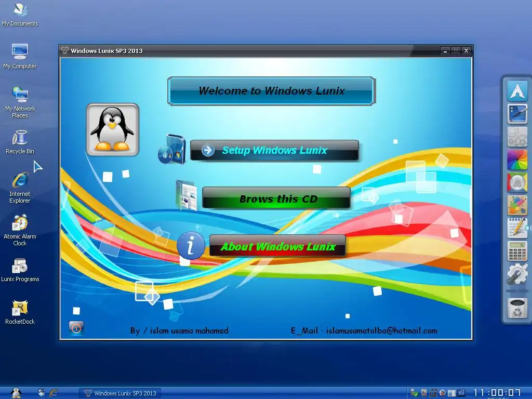Image resolution: width=532 pixels, height=399 pixels.
Task: Click the Internet Explorer quick launch icon
Action: pos(54,393)
